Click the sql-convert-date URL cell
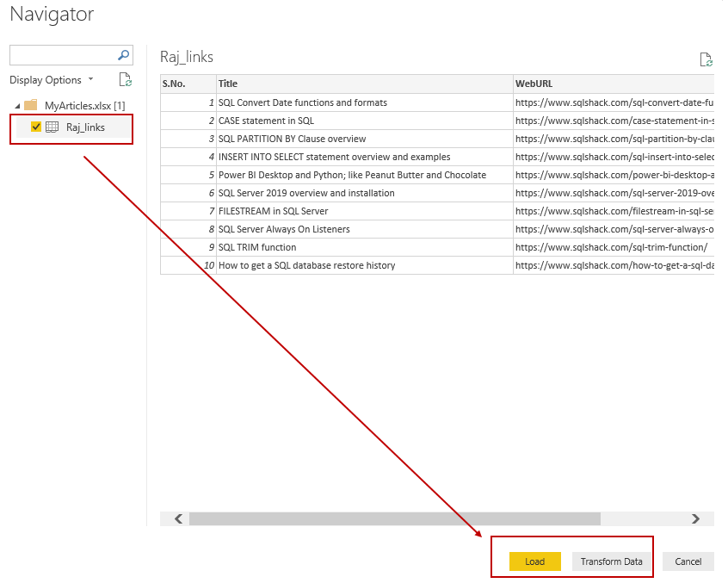This screenshot has width=728, height=583. (614, 102)
